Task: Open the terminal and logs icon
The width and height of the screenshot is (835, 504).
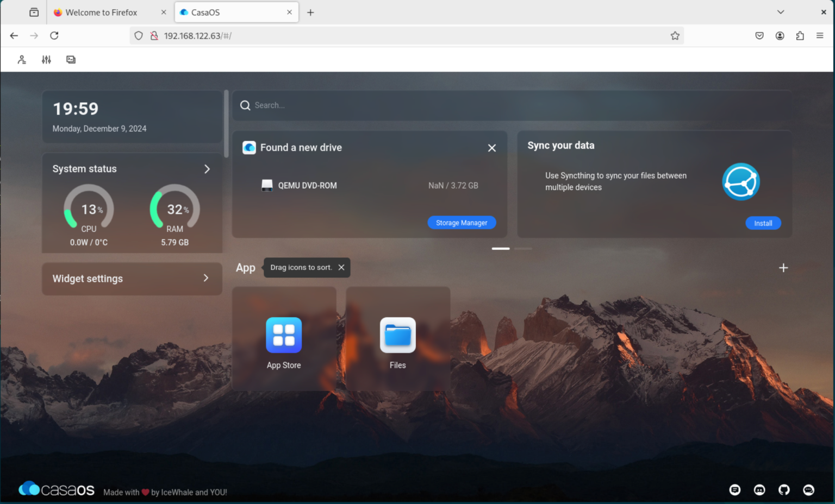Action: (x=71, y=59)
